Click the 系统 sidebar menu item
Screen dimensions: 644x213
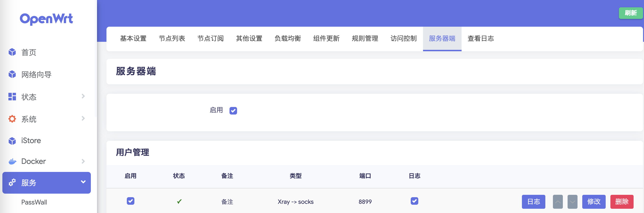(x=47, y=119)
